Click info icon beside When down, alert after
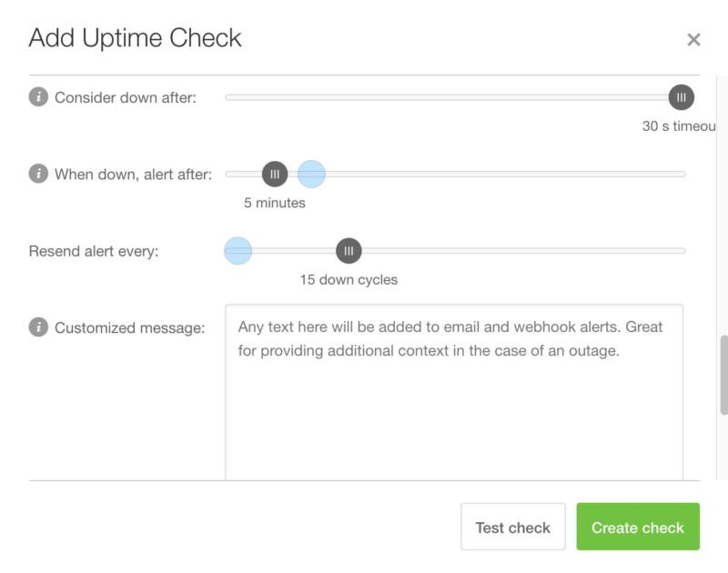Viewport: 728px width, 573px height. 38,174
